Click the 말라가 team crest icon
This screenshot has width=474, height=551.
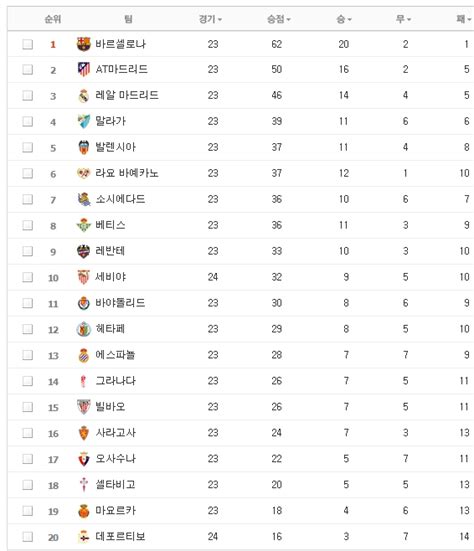pos(84,121)
